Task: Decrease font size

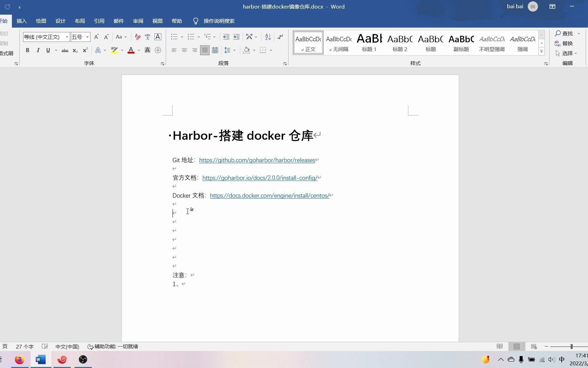Action: pos(106,37)
